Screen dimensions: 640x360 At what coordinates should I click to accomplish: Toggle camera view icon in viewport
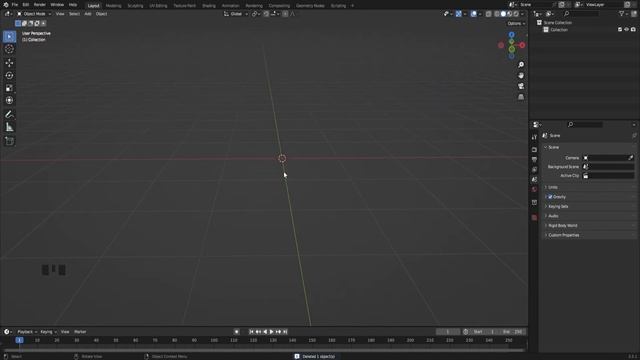click(x=521, y=86)
